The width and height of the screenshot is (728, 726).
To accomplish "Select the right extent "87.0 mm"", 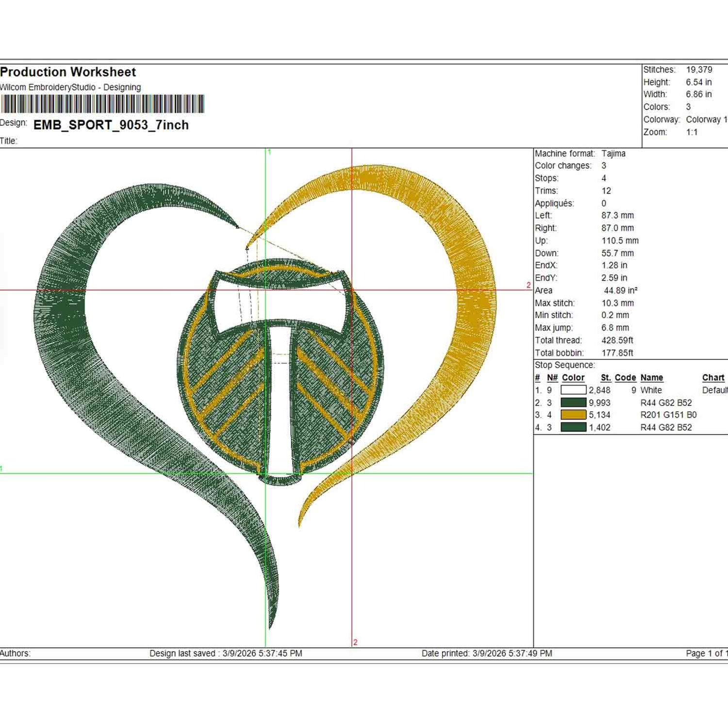I will (x=618, y=228).
